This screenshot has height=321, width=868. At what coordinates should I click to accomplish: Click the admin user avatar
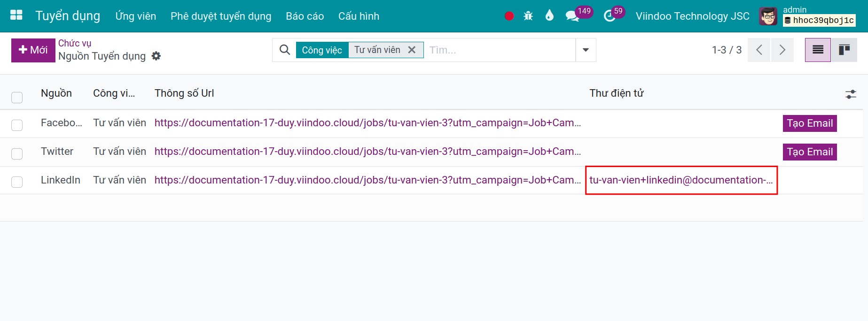(x=768, y=16)
